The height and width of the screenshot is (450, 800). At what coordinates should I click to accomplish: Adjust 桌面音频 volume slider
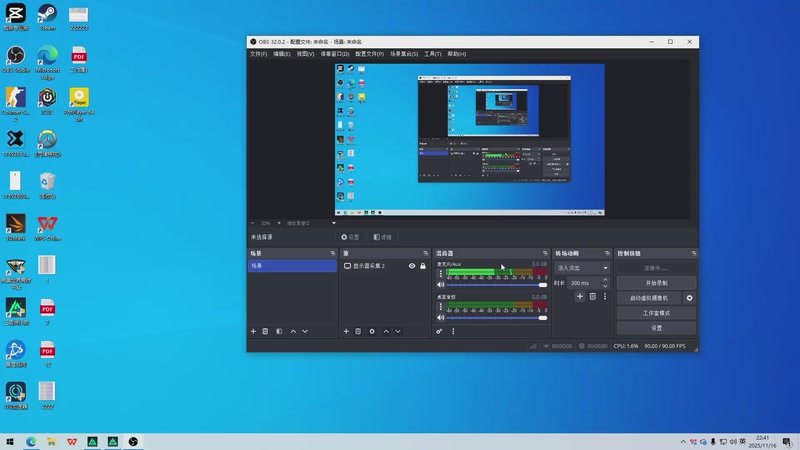point(497,317)
